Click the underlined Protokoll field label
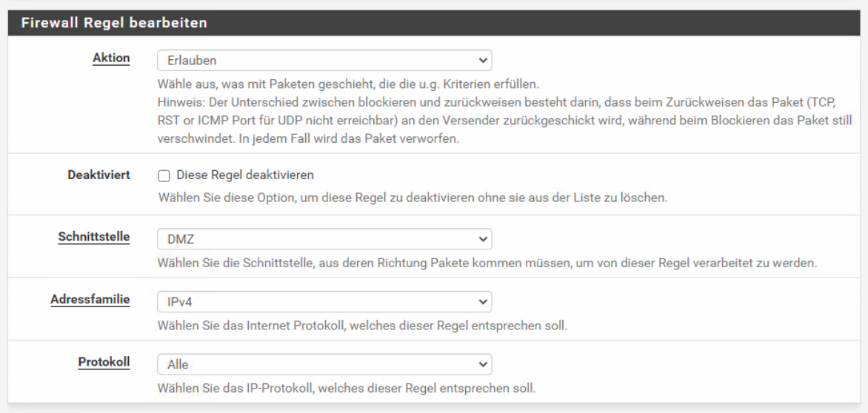Screen dimensions: 868x413 pos(104,362)
